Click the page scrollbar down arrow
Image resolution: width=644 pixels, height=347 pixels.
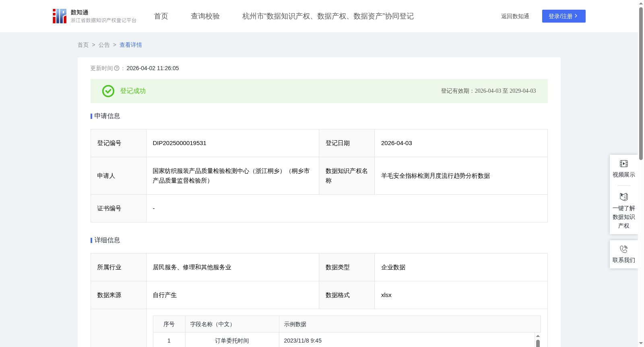[641, 343]
